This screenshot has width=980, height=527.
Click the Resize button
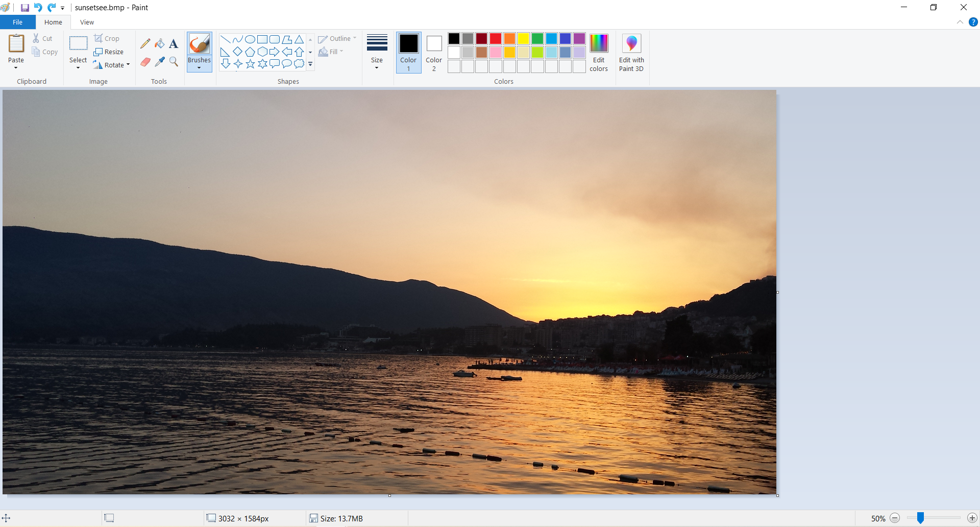click(x=109, y=52)
